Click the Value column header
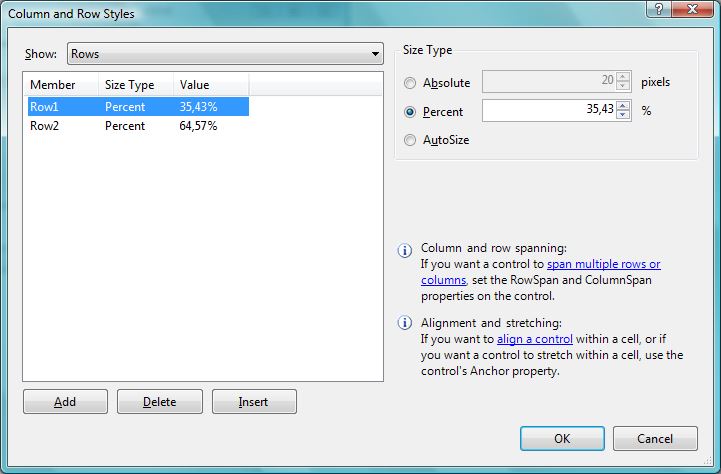 pos(210,85)
